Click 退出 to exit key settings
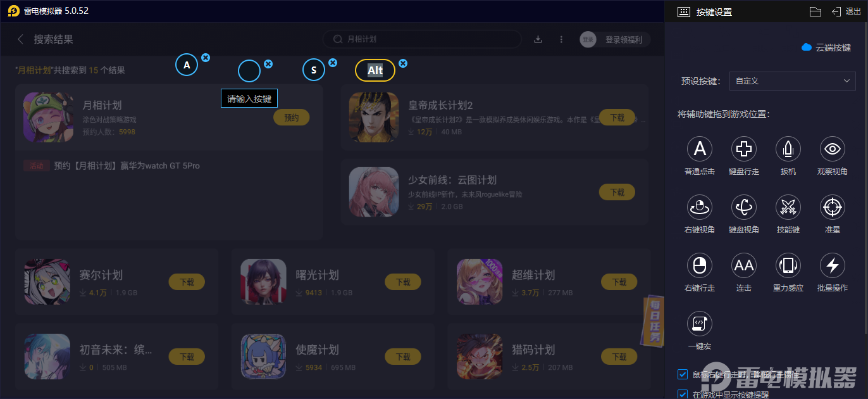868x399 pixels. click(x=846, y=11)
